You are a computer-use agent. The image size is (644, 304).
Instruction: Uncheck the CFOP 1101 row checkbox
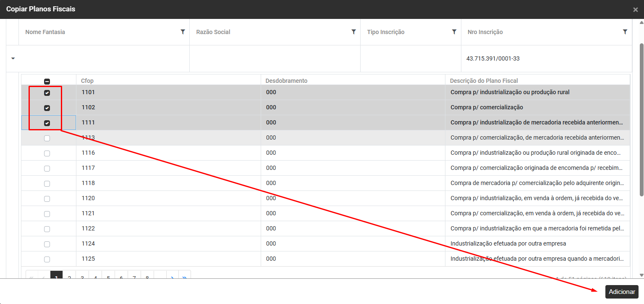(x=47, y=93)
